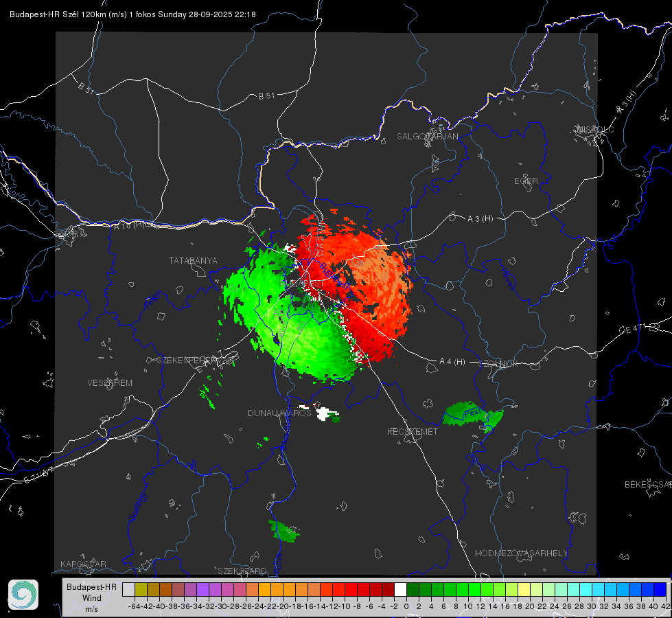Select the KECSKEMÉT city label

pyautogui.click(x=413, y=431)
